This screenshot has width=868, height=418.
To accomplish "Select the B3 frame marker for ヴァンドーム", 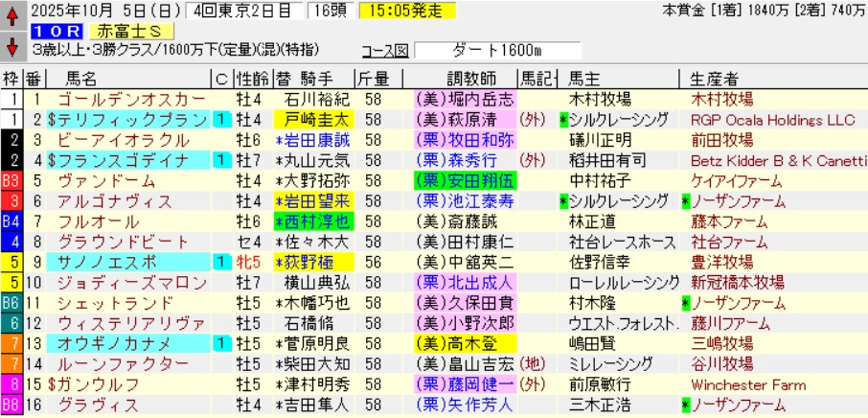I will click(x=11, y=180).
